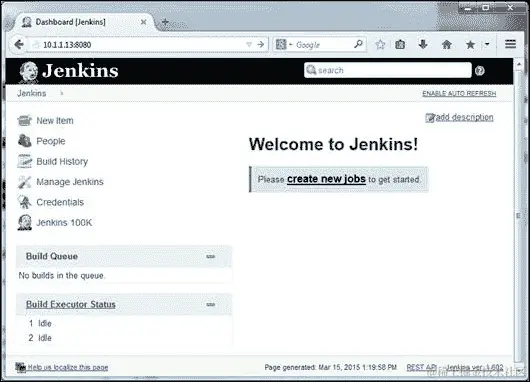Click the Build Executor Status heading link
The image size is (530, 382).
click(71, 304)
